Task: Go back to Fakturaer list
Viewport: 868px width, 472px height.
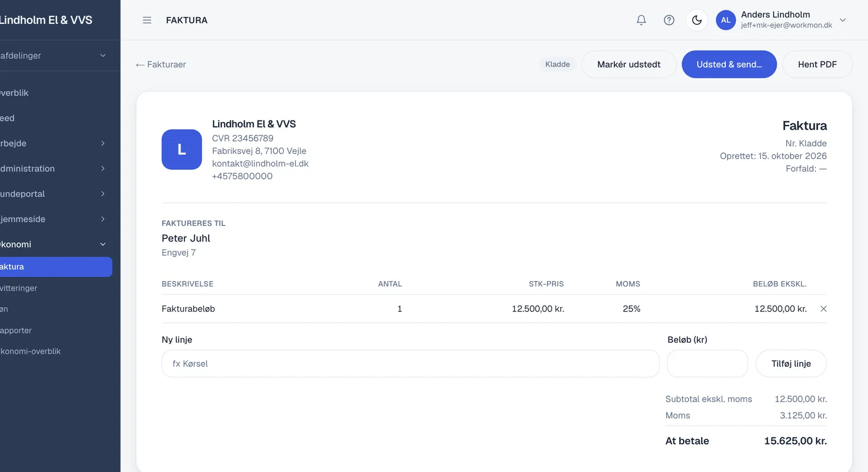Action: click(x=161, y=65)
